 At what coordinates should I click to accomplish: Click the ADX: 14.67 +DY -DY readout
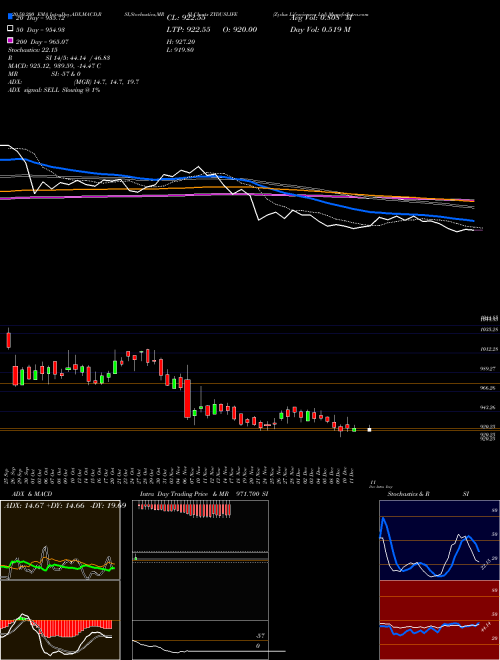(x=65, y=505)
